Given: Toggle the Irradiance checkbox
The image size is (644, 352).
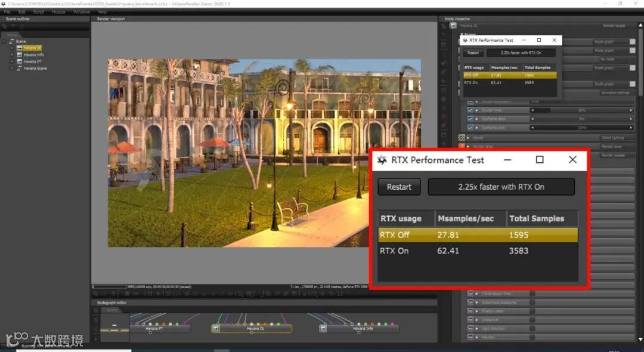Looking at the screenshot, I should (x=532, y=320).
